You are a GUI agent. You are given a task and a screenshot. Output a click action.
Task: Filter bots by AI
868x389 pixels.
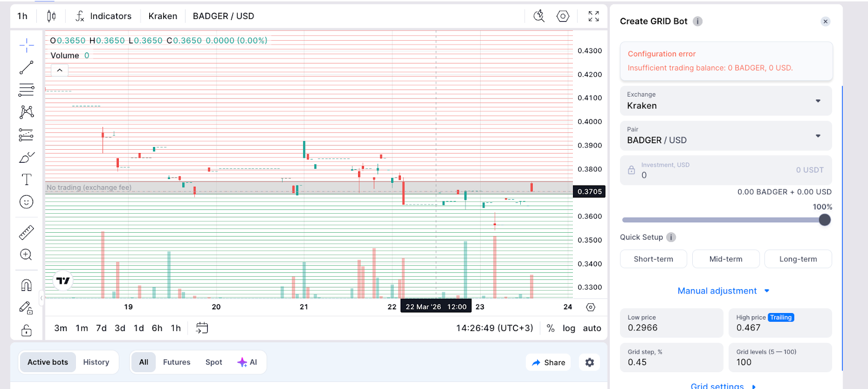pos(247,362)
